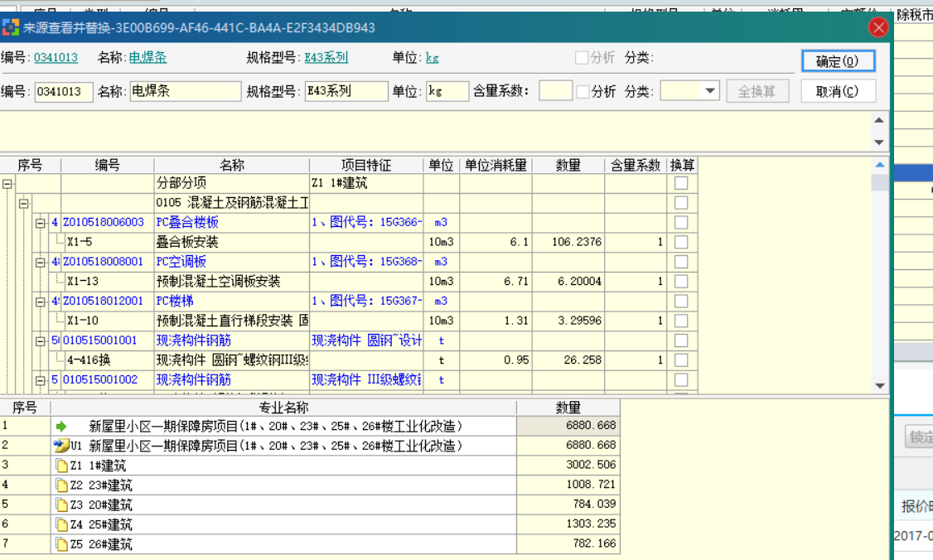The width and height of the screenshot is (933, 560).
Task: Toggle the 分析 checkbox in the editable row
Action: [583, 92]
